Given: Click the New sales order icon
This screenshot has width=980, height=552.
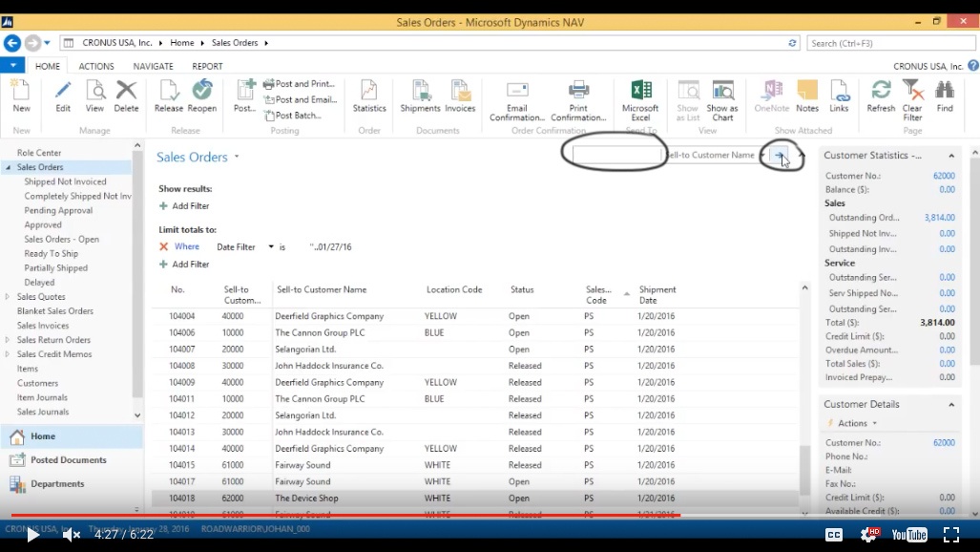Looking at the screenshot, I should coord(21,96).
